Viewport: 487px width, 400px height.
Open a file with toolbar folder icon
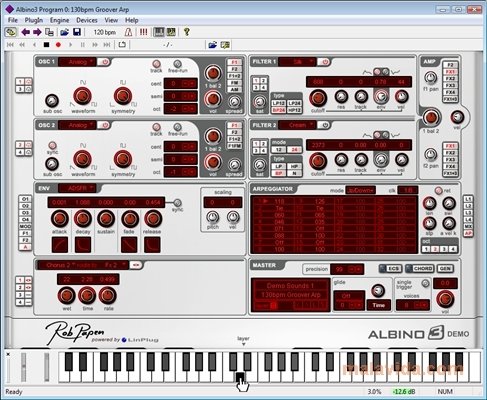tap(64, 32)
